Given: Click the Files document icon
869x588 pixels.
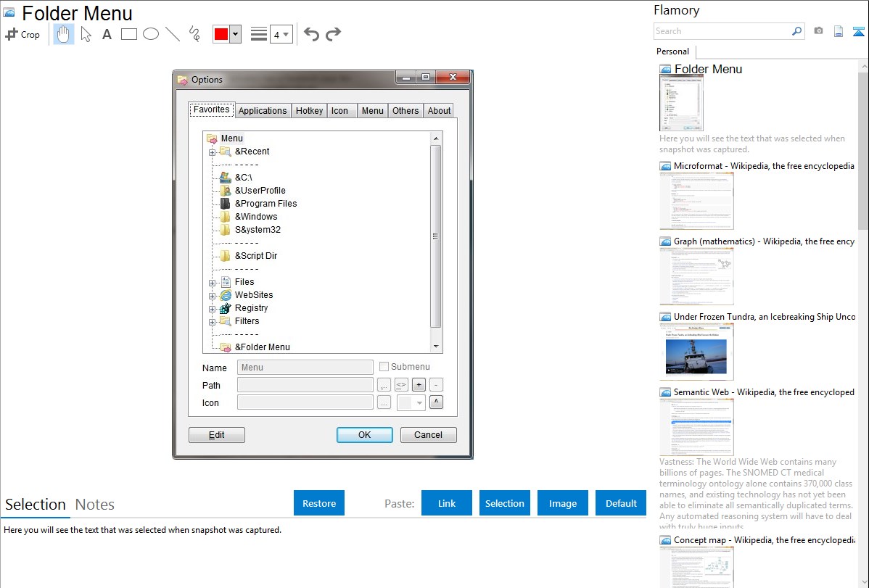Looking at the screenshot, I should (226, 281).
